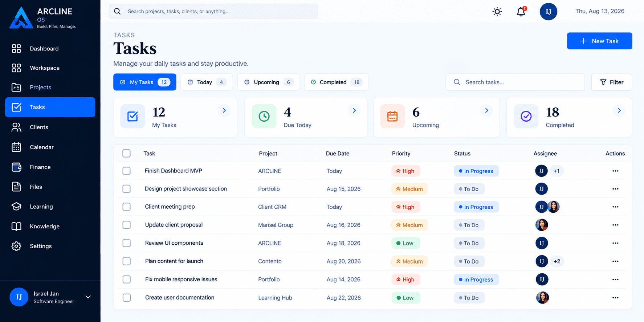
Task: Click the Finance wallet icon in sidebar
Action: pos(16,167)
